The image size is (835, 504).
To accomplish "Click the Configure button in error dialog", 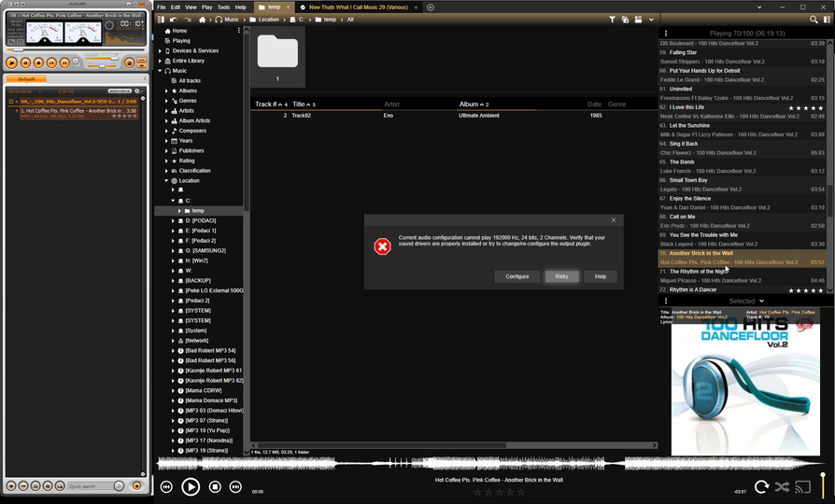I will click(517, 276).
